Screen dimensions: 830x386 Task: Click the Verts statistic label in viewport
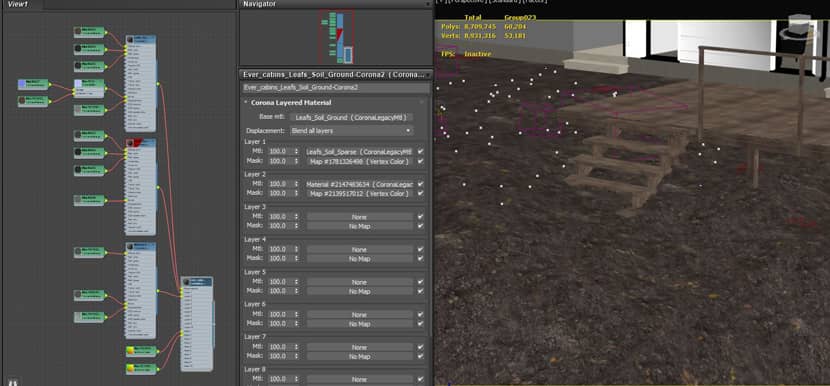[450, 36]
